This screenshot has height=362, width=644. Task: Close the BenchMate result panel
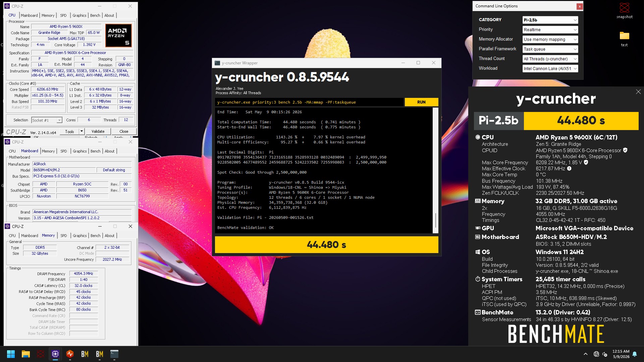[x=638, y=92]
